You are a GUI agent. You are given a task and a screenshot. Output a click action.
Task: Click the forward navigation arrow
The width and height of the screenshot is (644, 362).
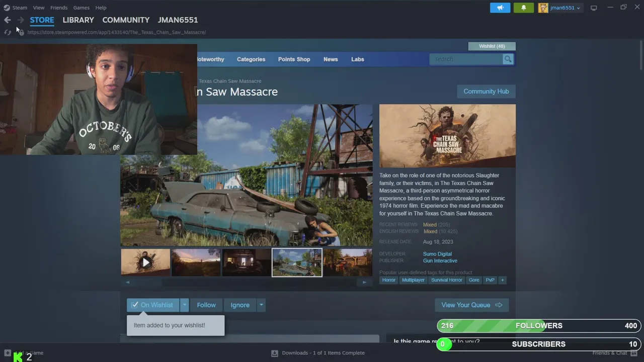[21, 20]
